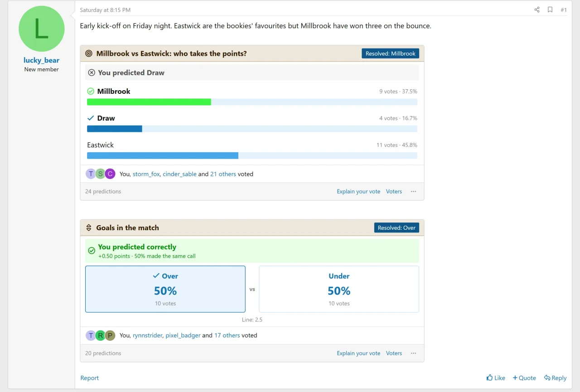Click the C voter avatar for cinder_sable
This screenshot has width=580, height=392.
(x=110, y=174)
